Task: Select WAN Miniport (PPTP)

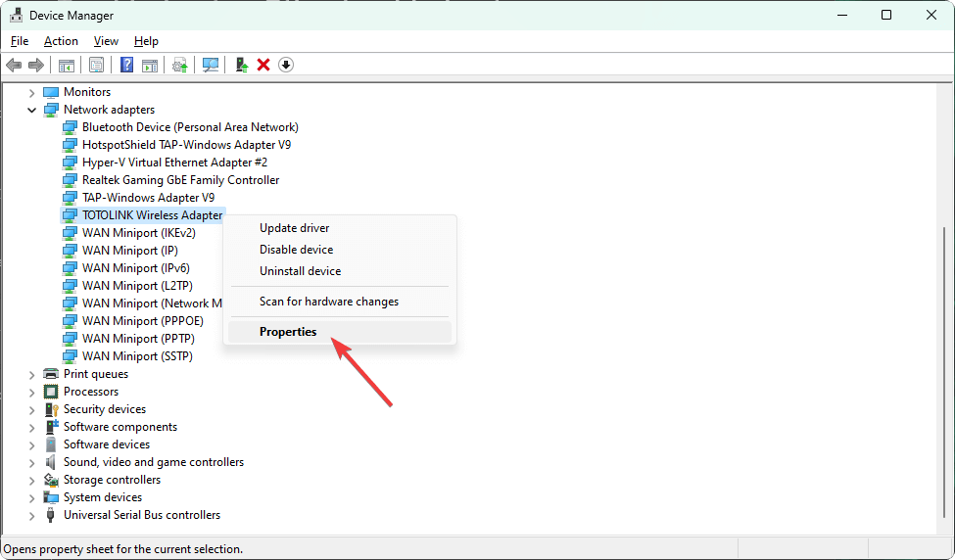Action: coord(138,339)
